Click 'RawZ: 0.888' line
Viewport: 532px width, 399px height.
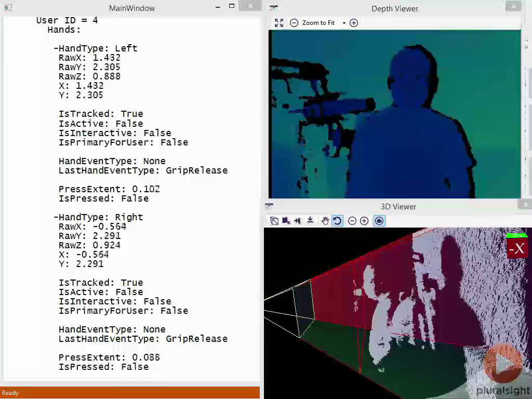(x=89, y=76)
